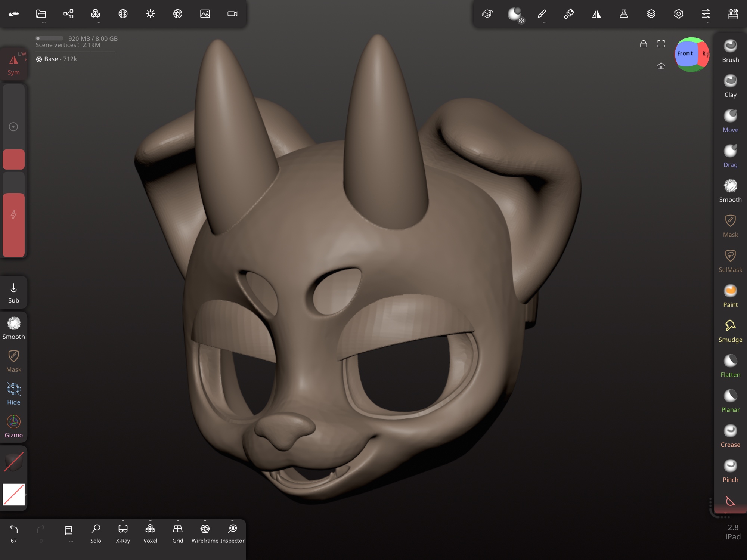Open the Files folder menu
The height and width of the screenshot is (560, 747).
click(x=41, y=14)
